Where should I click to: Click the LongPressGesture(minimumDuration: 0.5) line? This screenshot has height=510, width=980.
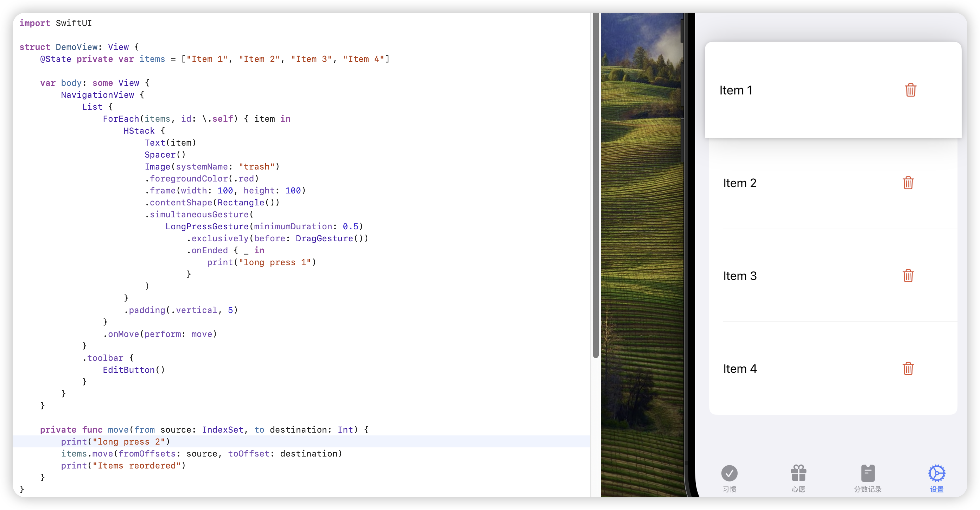[264, 227]
